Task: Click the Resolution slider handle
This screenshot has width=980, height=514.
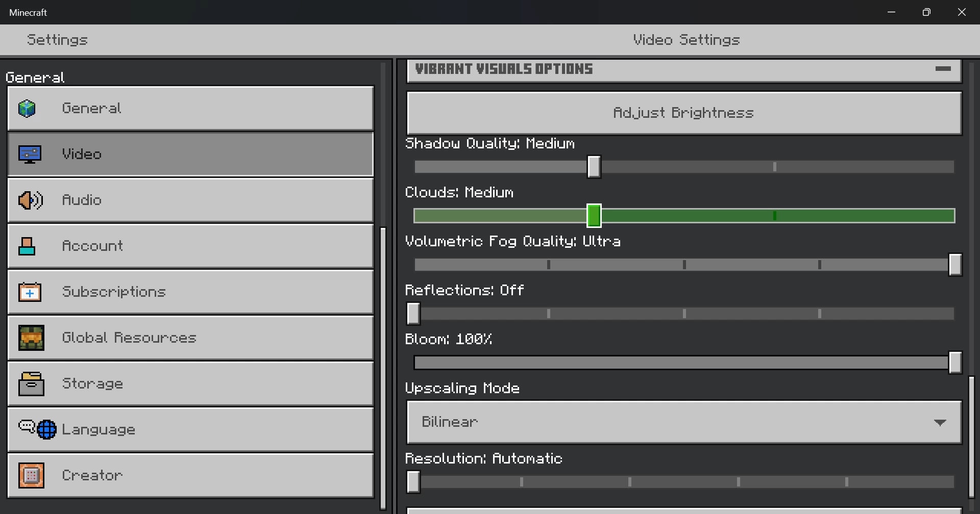Action: 413,482
